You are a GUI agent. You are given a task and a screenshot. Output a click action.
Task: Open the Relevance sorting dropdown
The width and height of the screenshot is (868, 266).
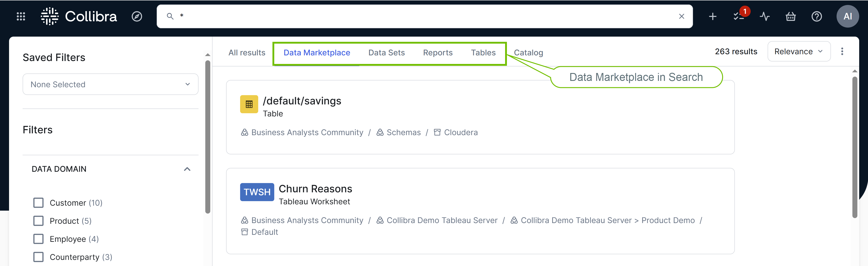tap(799, 51)
